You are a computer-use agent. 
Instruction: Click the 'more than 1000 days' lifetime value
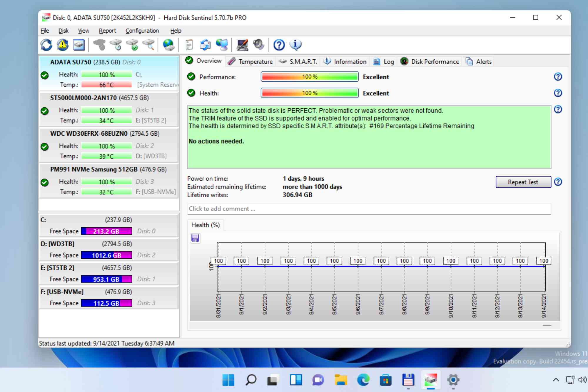click(x=313, y=187)
